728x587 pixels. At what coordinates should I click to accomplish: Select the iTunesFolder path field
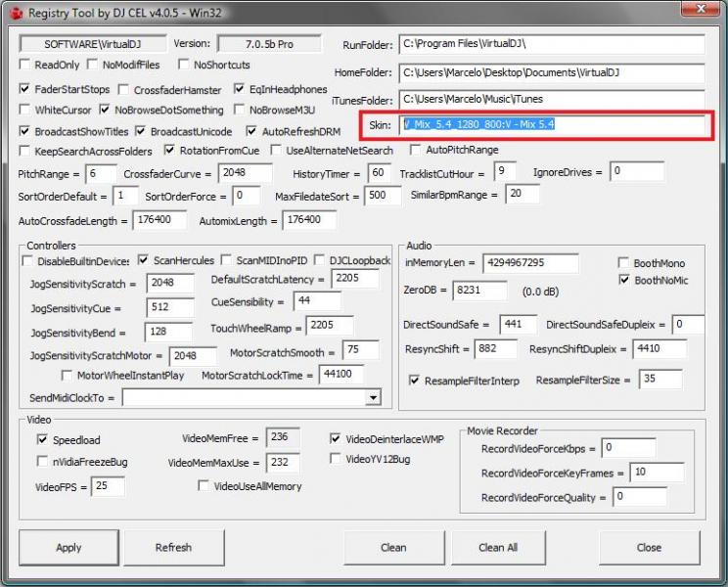coord(552,99)
